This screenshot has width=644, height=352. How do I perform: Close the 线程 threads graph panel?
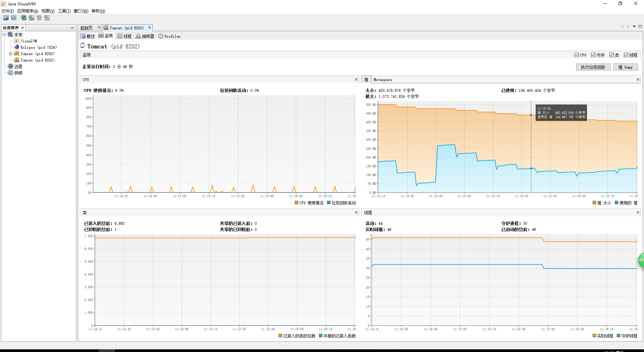[x=638, y=213]
